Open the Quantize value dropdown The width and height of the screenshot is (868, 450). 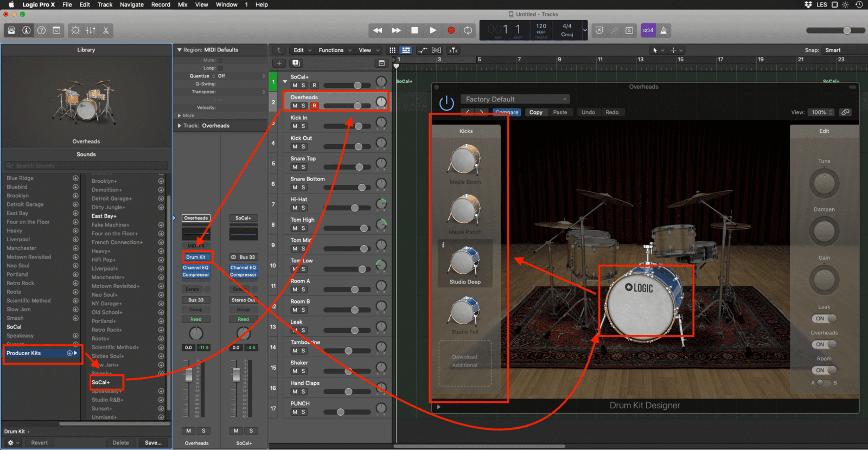tap(241, 76)
